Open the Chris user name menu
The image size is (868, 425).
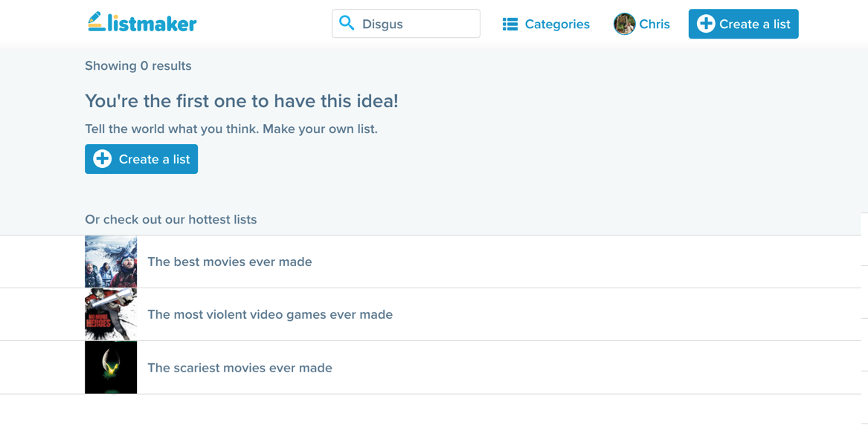(x=655, y=25)
